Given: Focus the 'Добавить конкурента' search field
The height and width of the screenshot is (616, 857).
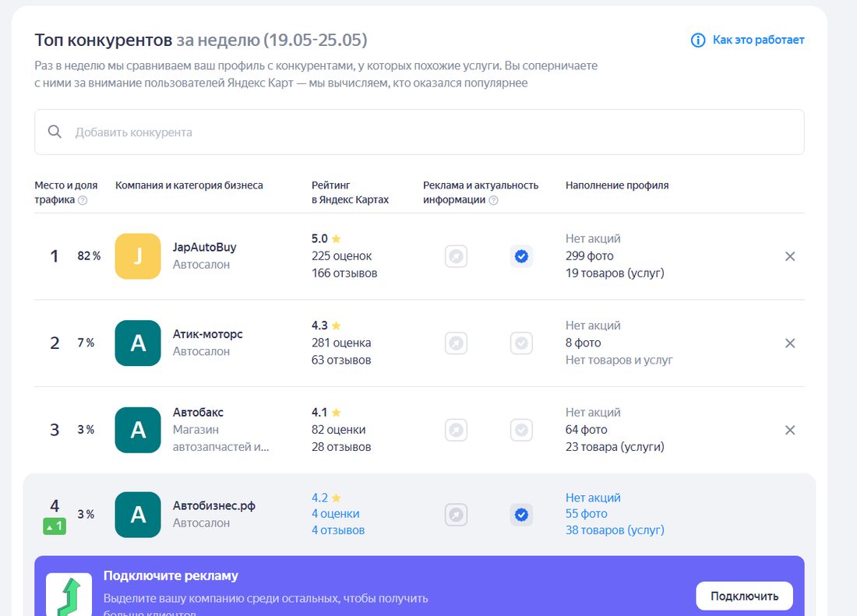Looking at the screenshot, I should [419, 132].
